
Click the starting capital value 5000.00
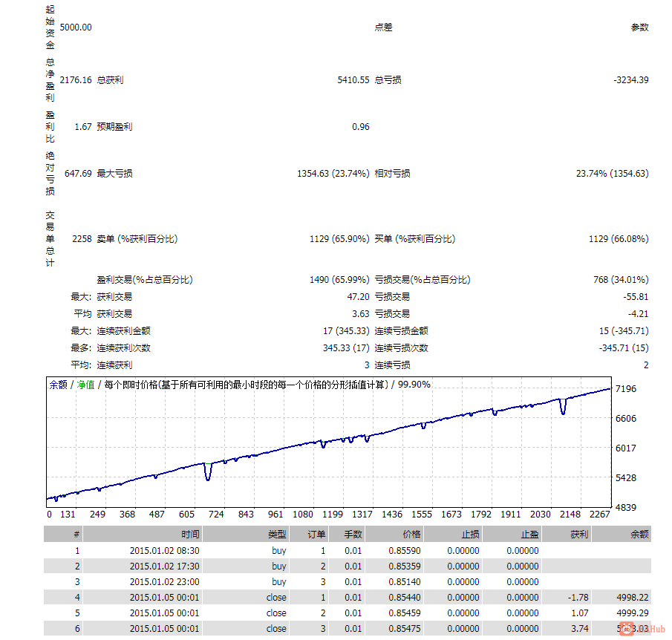coord(76,27)
